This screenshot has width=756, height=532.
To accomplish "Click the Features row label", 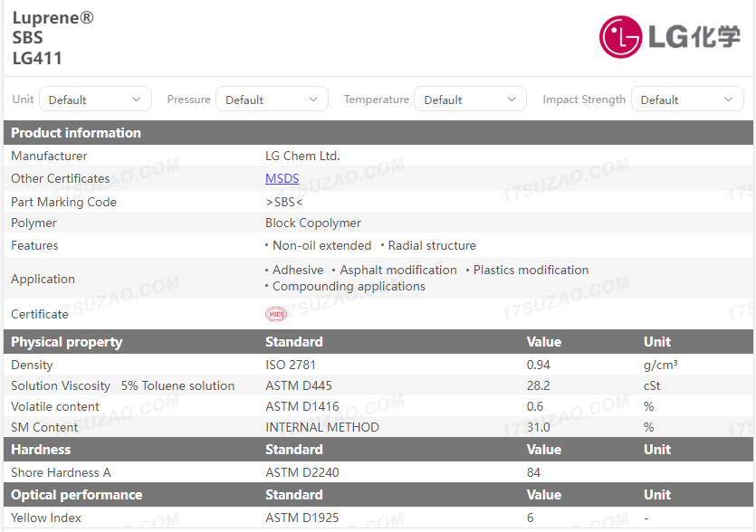I will [34, 246].
